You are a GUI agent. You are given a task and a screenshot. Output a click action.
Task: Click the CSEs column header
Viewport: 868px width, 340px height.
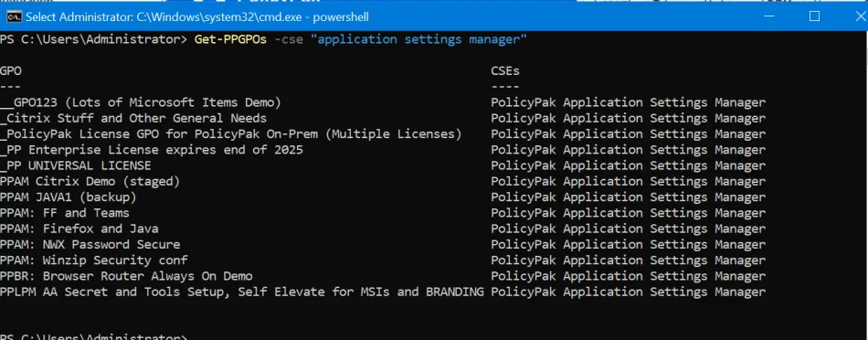[x=505, y=71]
